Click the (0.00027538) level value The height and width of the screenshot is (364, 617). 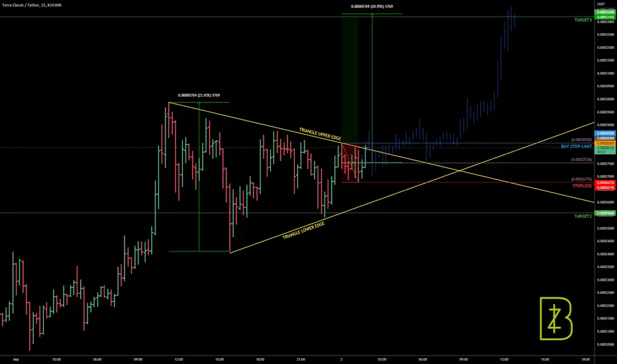coord(581,159)
